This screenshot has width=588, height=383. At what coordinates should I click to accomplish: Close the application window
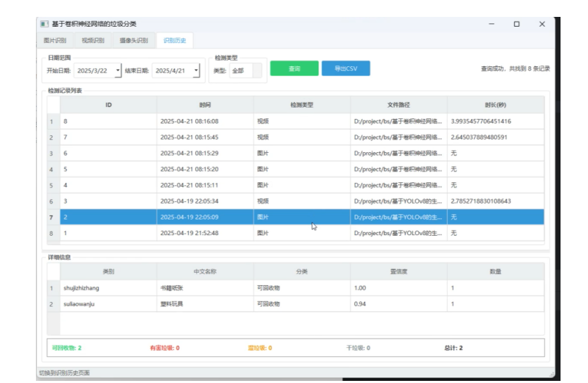542,24
